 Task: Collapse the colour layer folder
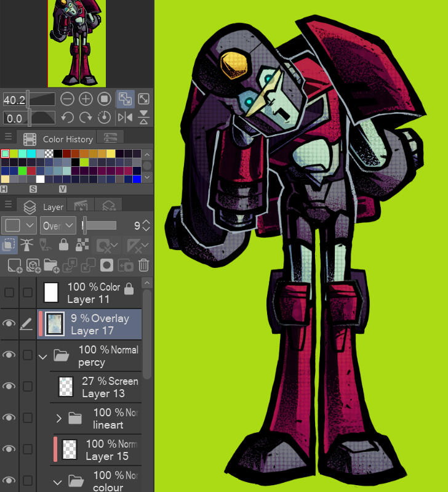tap(57, 482)
